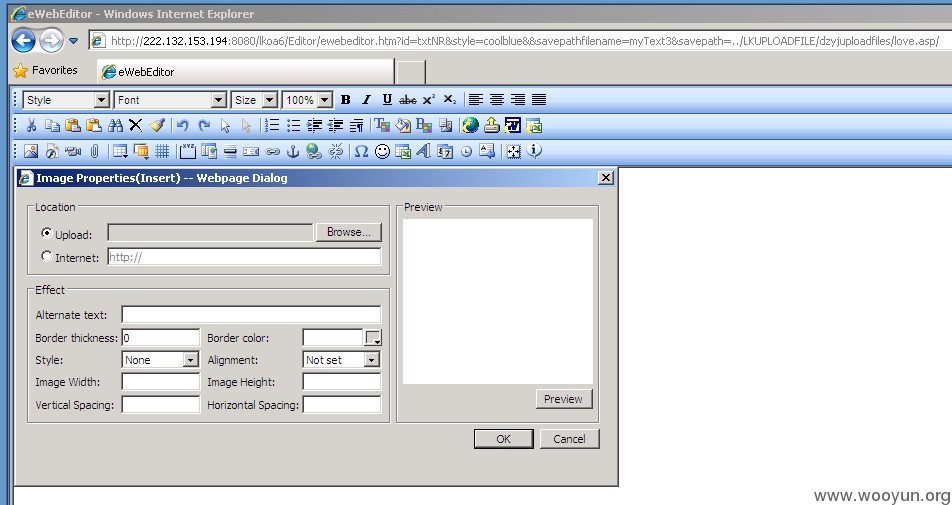
Task: Toggle italic formatting
Action: 366,100
